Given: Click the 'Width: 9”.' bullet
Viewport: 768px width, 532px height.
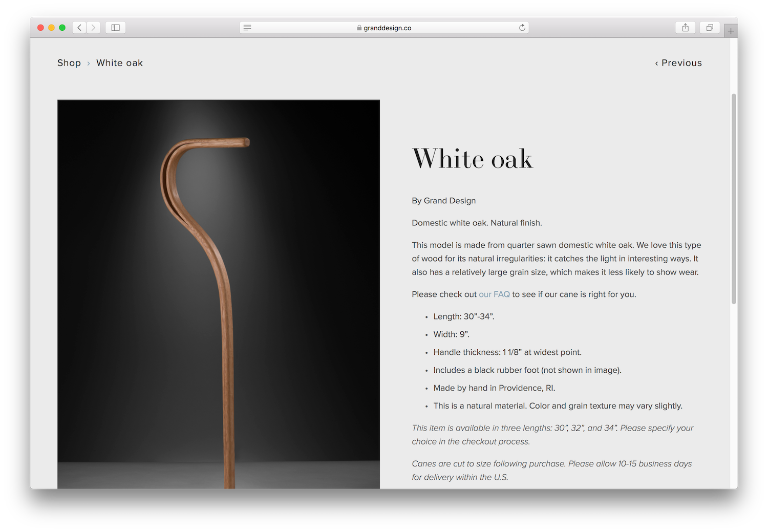Looking at the screenshot, I should tap(451, 334).
